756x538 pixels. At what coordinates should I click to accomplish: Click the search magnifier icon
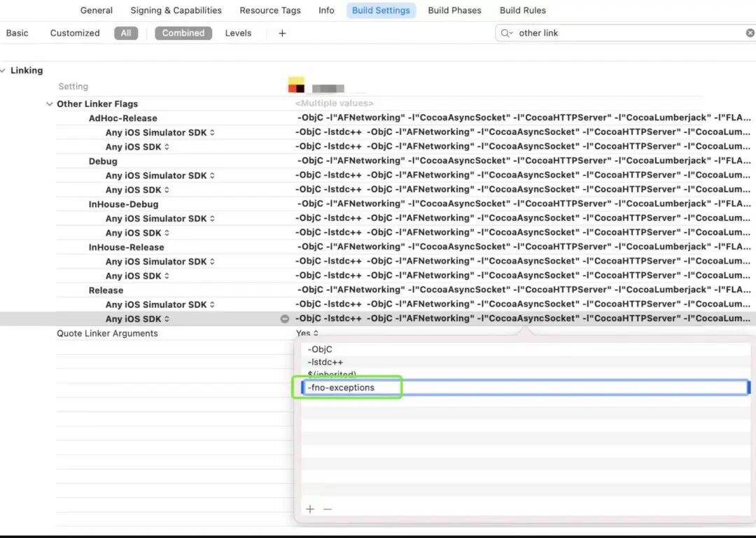coord(506,33)
